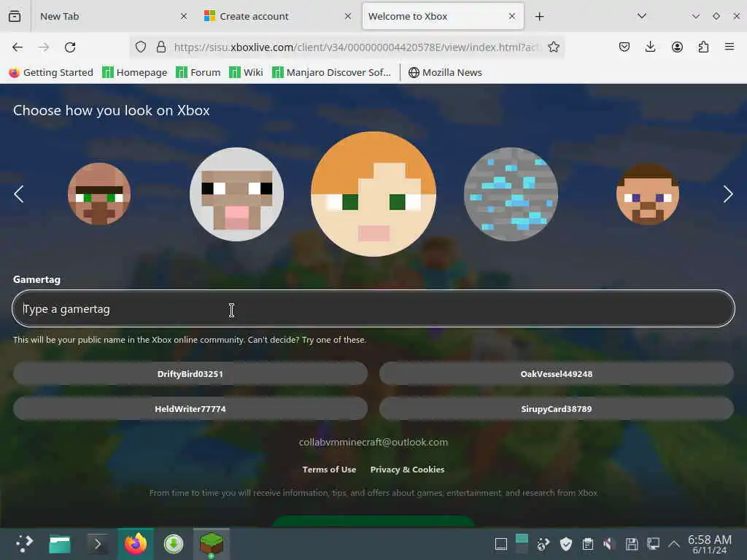Open the removable devices tray icon
Viewport: 747px width, 560px height.
pyautogui.click(x=632, y=544)
